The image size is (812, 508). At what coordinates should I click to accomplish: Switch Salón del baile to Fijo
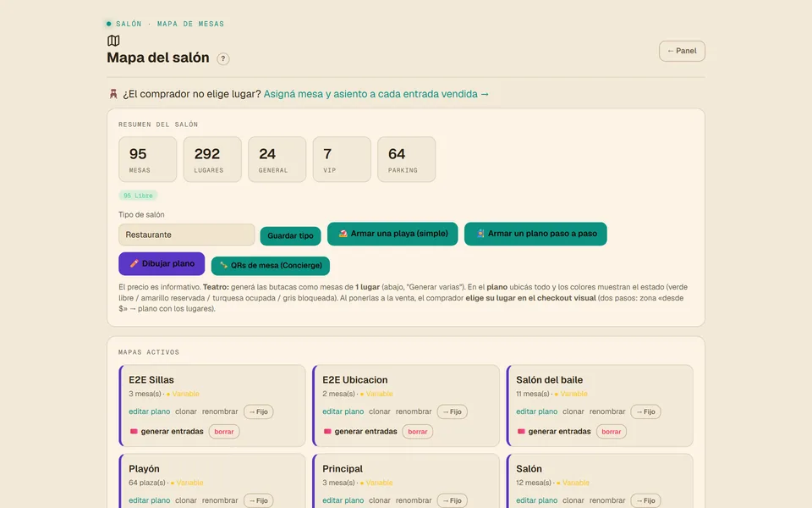645,411
